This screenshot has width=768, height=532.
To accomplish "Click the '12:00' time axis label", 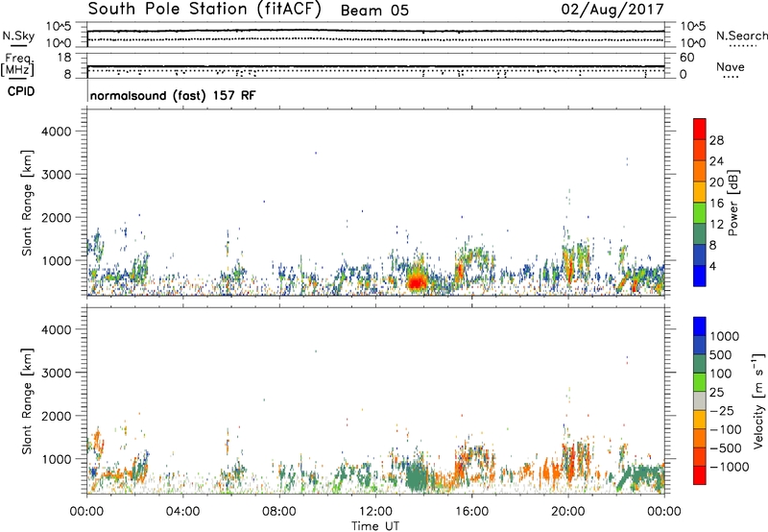I will click(x=375, y=512).
